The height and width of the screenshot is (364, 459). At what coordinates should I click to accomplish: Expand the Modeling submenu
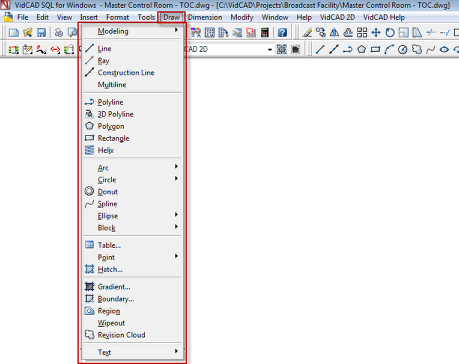[x=133, y=31]
